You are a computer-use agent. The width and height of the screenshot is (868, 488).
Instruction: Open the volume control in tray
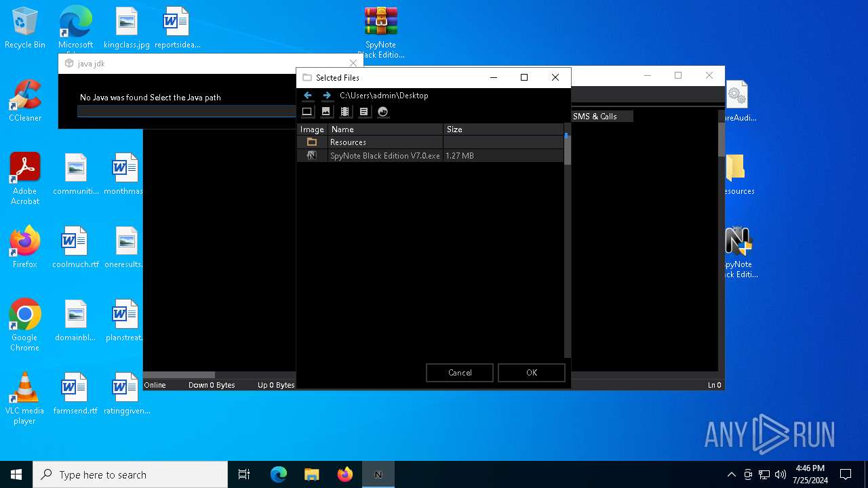point(781,474)
